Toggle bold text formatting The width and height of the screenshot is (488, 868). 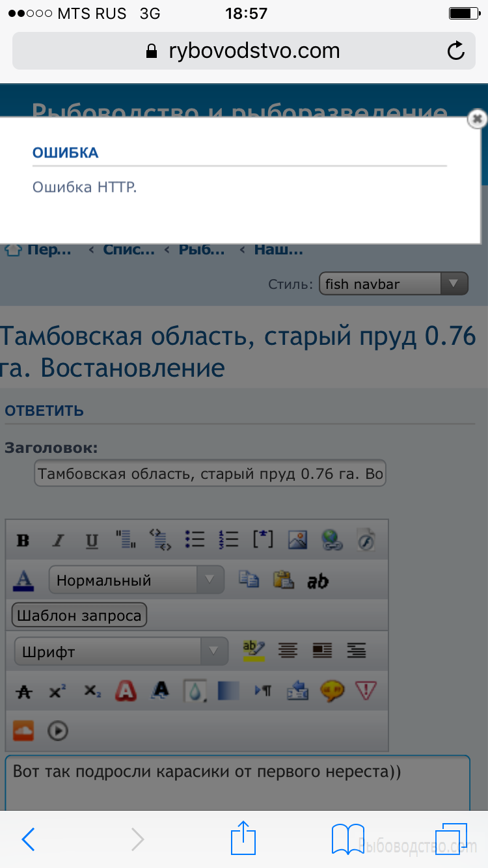pos(23,541)
